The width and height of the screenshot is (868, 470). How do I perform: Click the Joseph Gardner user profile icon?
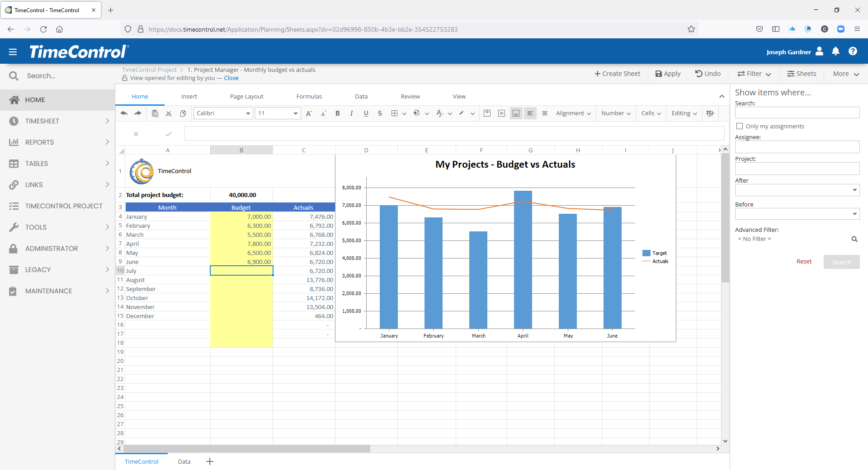(x=819, y=52)
